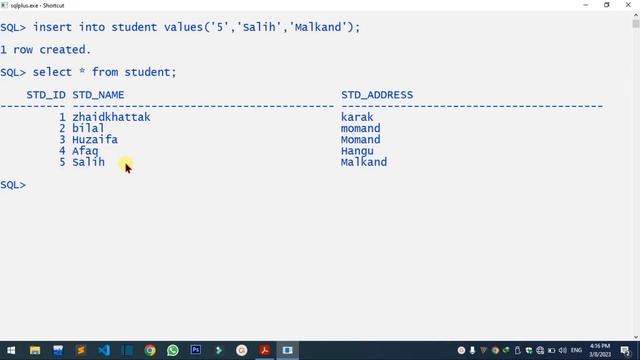Screen dimensions: 640x360
Task: Click the Malkand address in results
Action: [364, 162]
